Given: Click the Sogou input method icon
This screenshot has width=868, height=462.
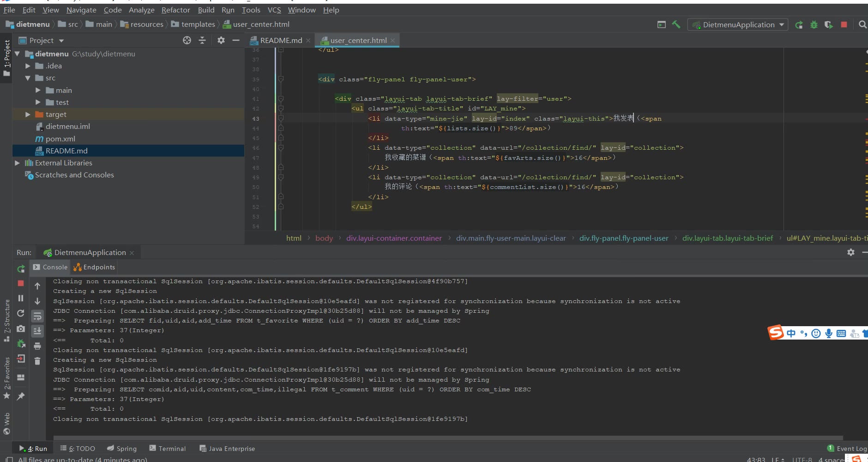Looking at the screenshot, I should (776, 332).
